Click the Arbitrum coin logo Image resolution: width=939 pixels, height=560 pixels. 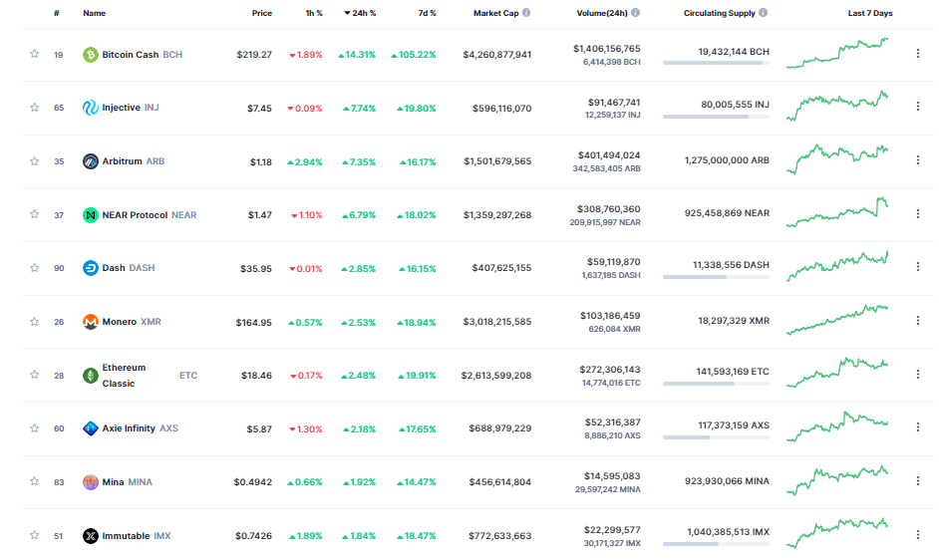[91, 161]
